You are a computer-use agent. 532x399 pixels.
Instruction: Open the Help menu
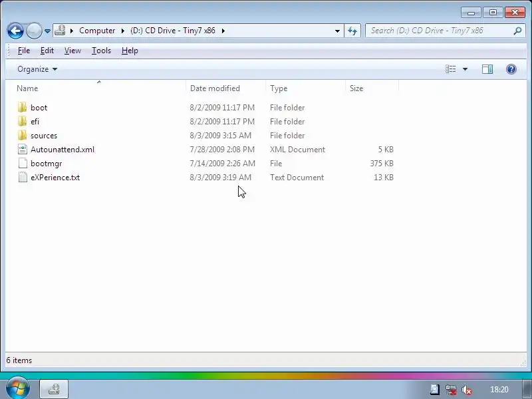pyautogui.click(x=130, y=51)
